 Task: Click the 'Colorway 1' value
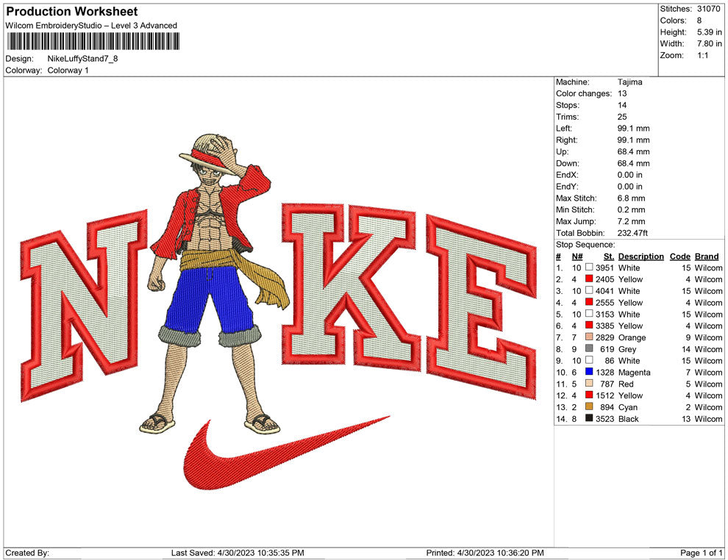(68, 71)
